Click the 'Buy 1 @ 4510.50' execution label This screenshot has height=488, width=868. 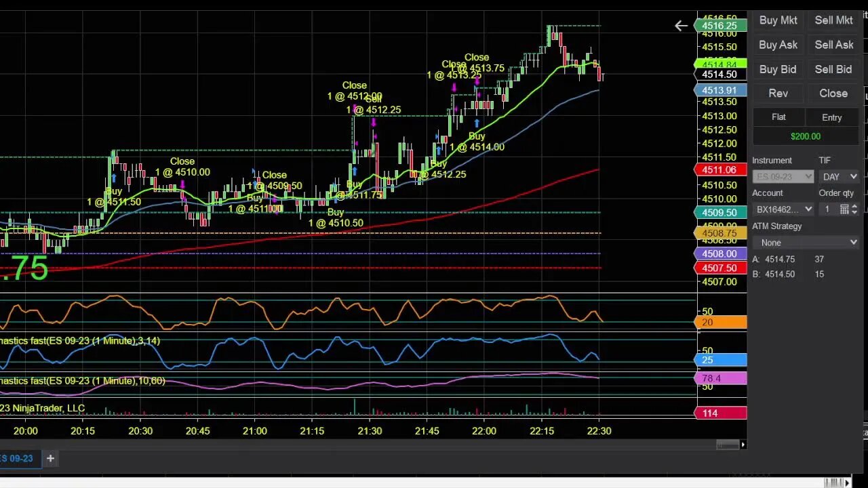click(336, 218)
